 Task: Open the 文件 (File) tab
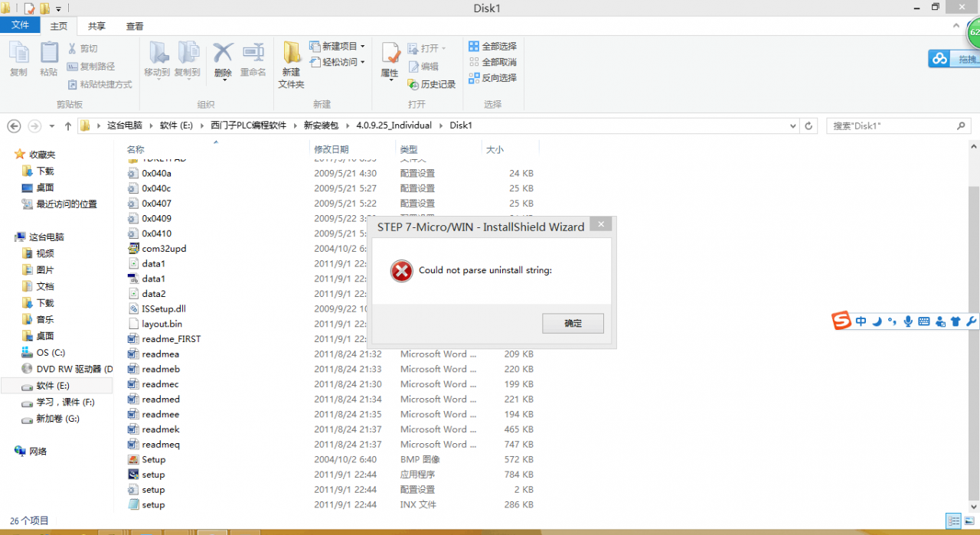pos(20,25)
